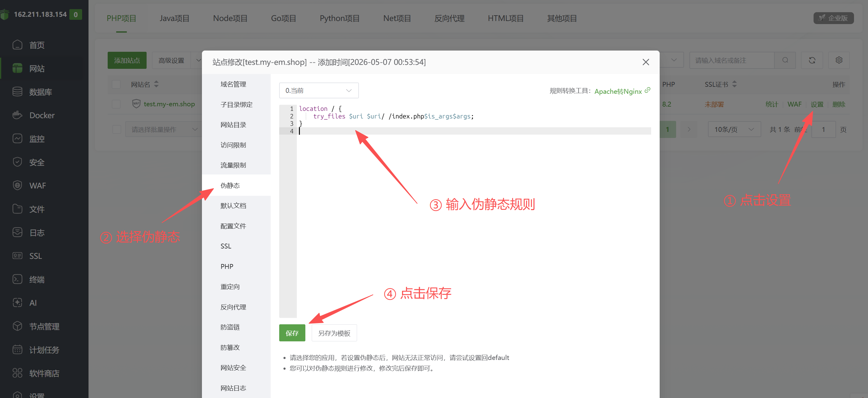This screenshot has height=398, width=868.
Task: Click the green 保存 button
Action: 292,333
